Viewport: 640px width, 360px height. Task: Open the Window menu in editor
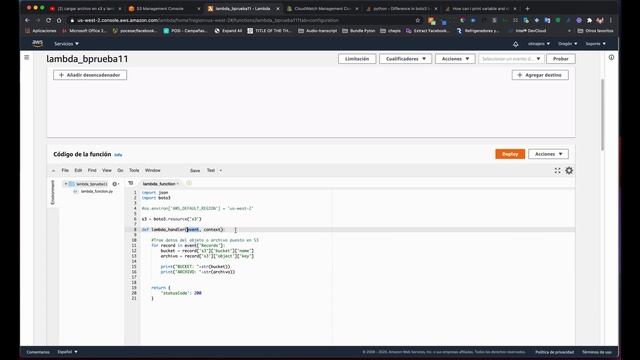coord(153,170)
